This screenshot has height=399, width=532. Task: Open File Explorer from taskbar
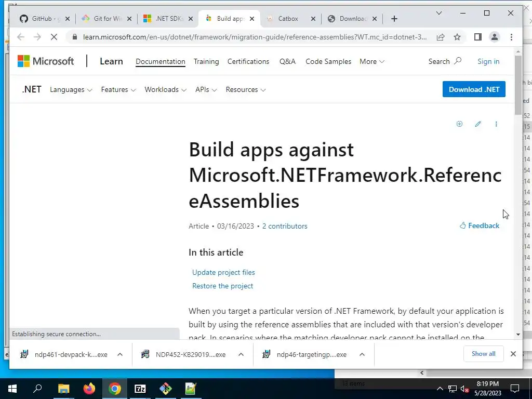(63, 389)
